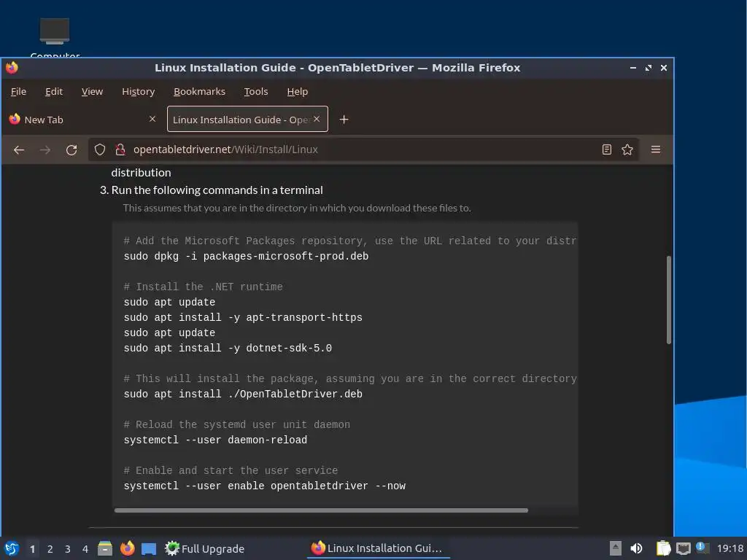Bookmark this page with the star
The height and width of the screenshot is (560, 747).
point(627,149)
